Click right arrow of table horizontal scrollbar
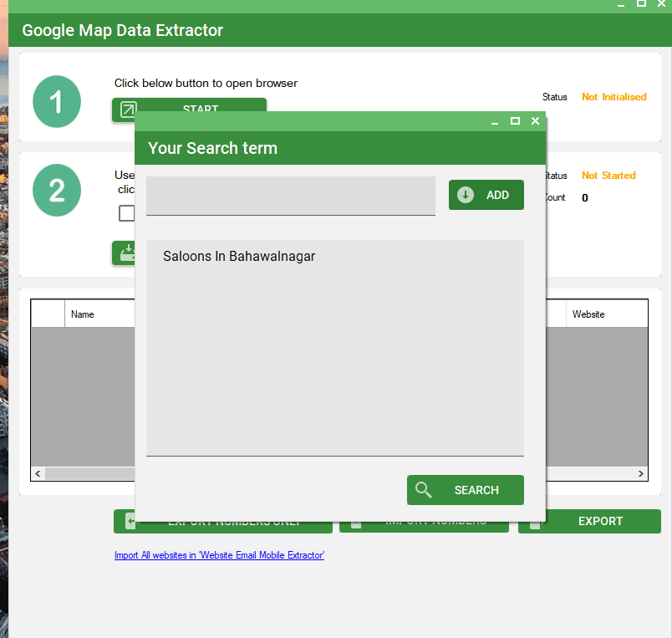The image size is (672, 638). pyautogui.click(x=641, y=473)
